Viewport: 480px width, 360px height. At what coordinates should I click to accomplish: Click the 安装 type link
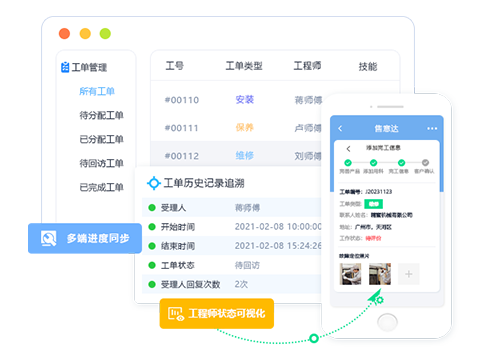245,100
